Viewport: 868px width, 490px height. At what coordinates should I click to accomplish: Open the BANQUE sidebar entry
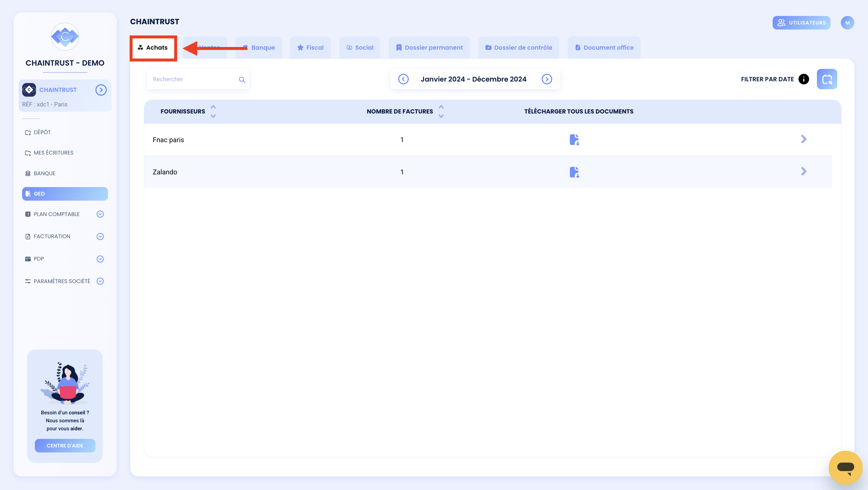40,173
